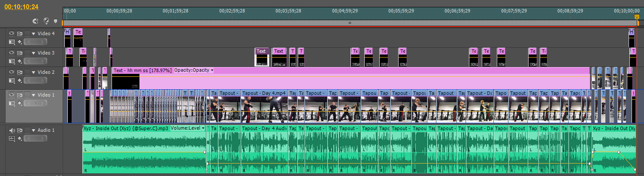Screen dimensions: 644x176
Task: Collapse the Video 1 track triangle
Action: [x=33, y=95]
